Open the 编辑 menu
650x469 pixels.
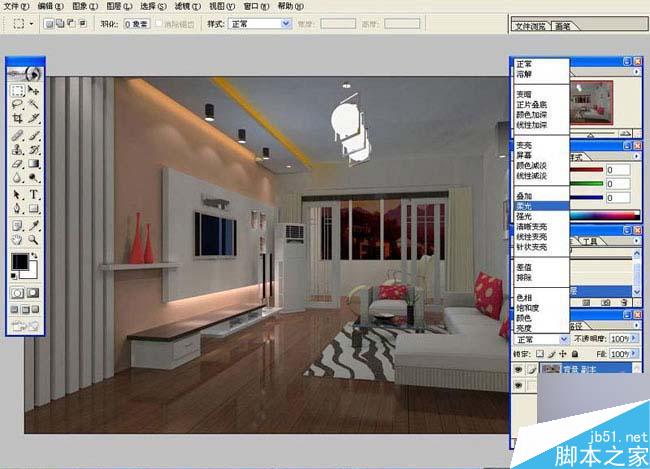pyautogui.click(x=50, y=6)
